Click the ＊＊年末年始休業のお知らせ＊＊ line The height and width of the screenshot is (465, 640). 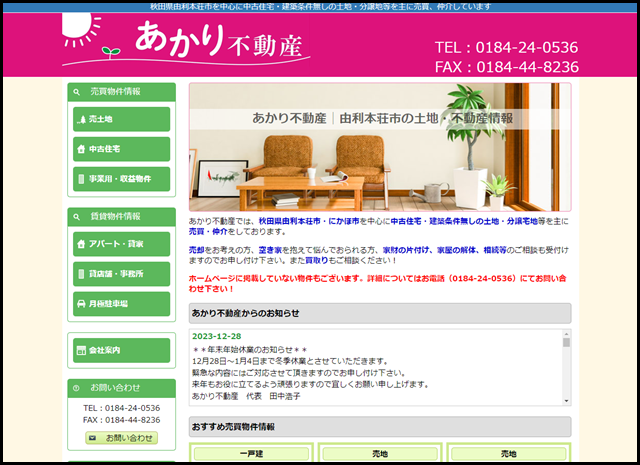point(249,350)
